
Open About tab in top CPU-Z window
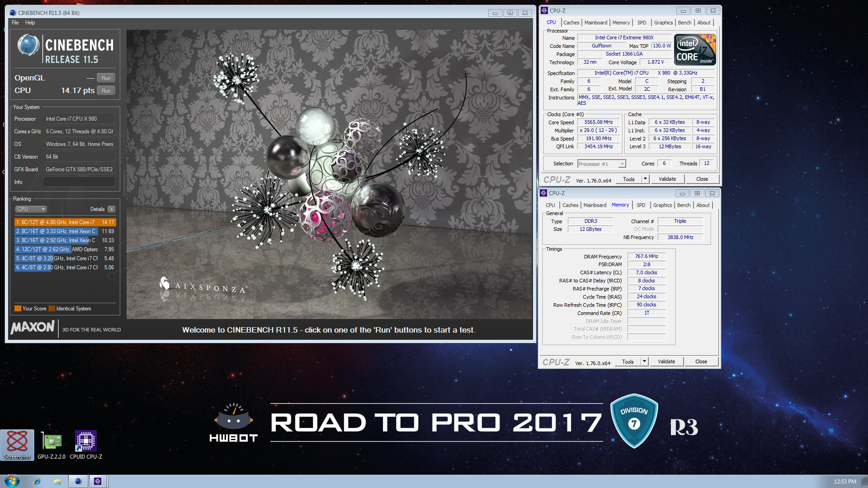[703, 23]
